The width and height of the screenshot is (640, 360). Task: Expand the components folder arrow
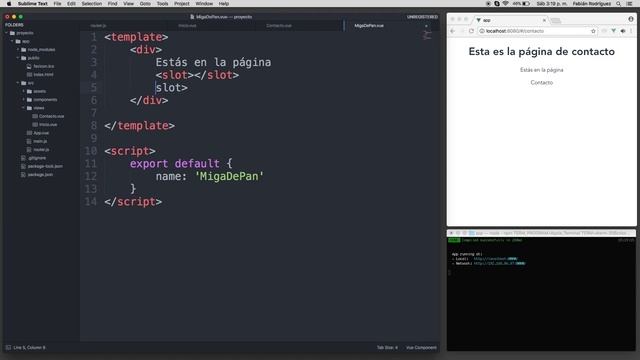pyautogui.click(x=24, y=100)
